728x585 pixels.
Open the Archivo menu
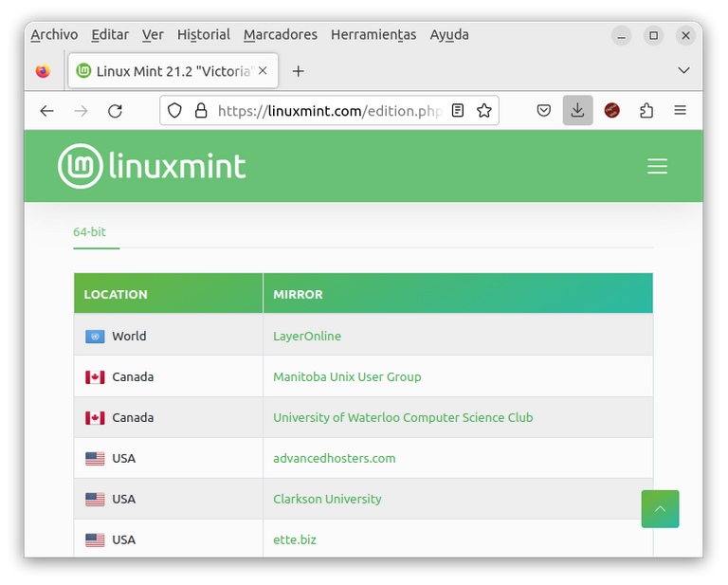point(54,35)
